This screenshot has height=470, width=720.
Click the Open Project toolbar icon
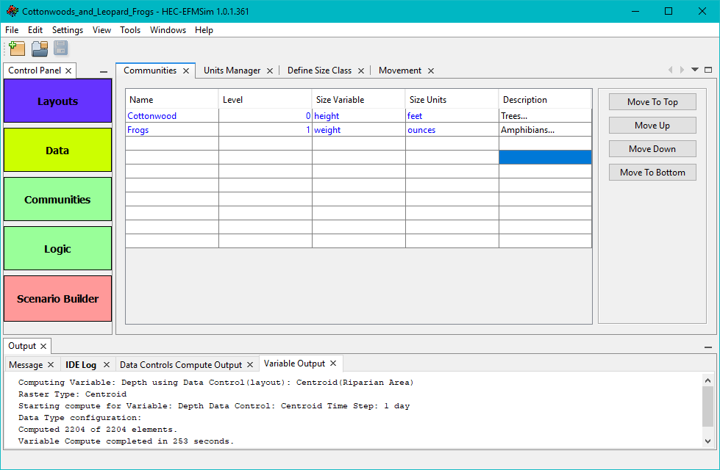tap(39, 48)
